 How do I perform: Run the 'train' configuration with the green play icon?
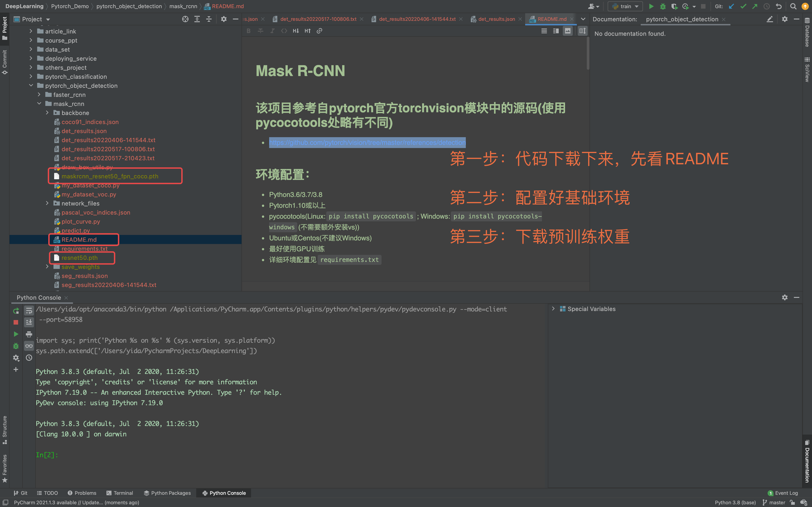click(x=652, y=6)
